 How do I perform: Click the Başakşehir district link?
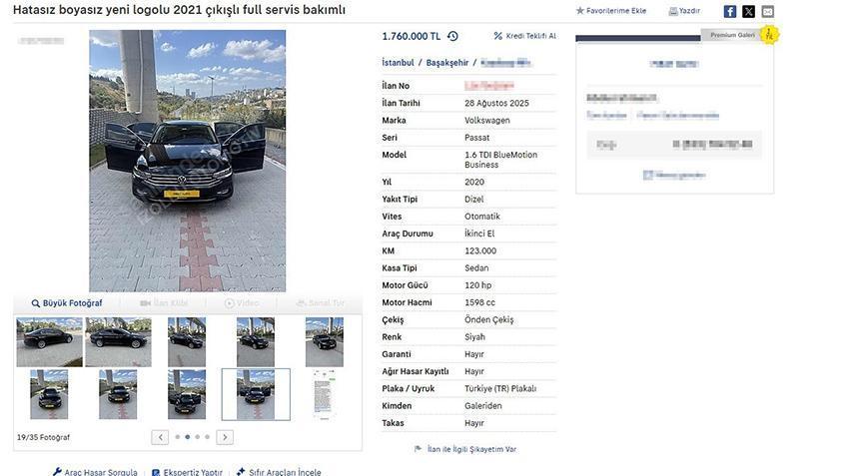[x=447, y=63]
